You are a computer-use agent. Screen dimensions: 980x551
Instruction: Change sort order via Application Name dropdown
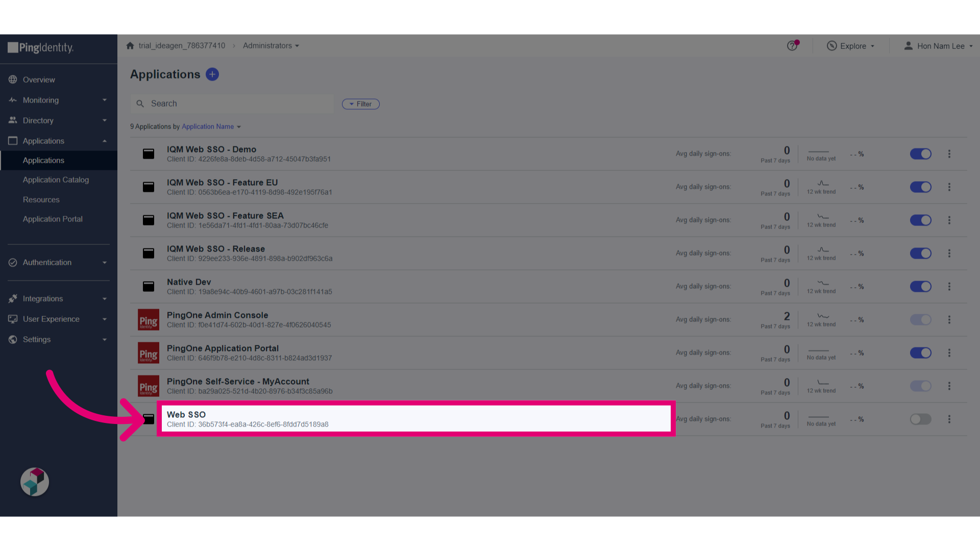(x=211, y=127)
